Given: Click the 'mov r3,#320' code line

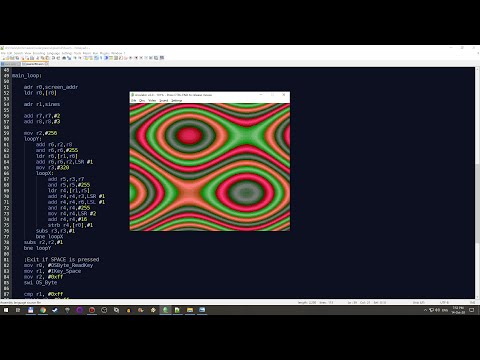Looking at the screenshot, I should (52, 168).
